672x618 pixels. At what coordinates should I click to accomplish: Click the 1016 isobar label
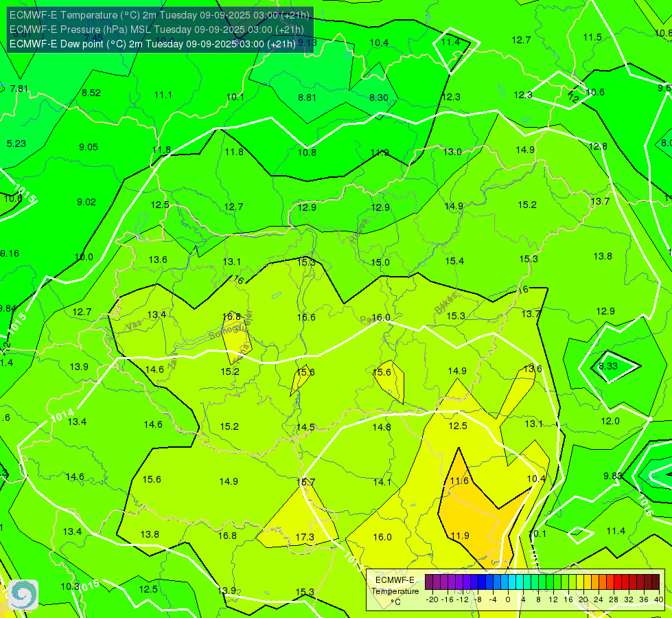click(645, 505)
